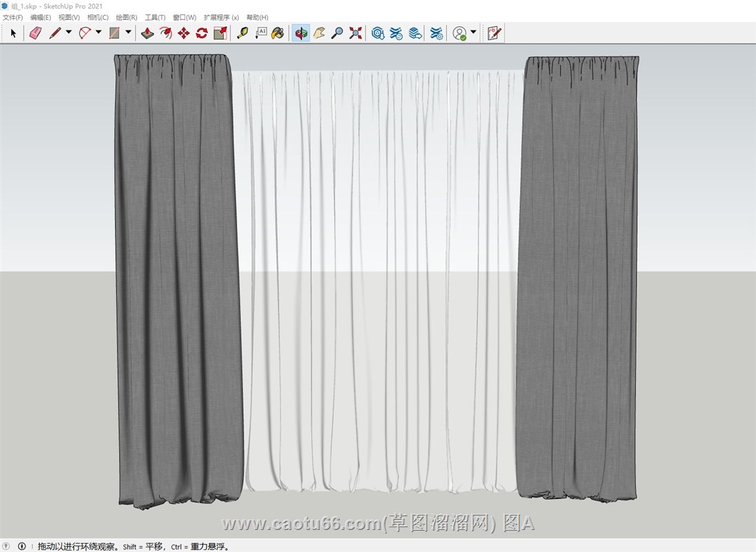Activate the Pan hand tool
Image resolution: width=756 pixels, height=552 pixels.
click(319, 32)
